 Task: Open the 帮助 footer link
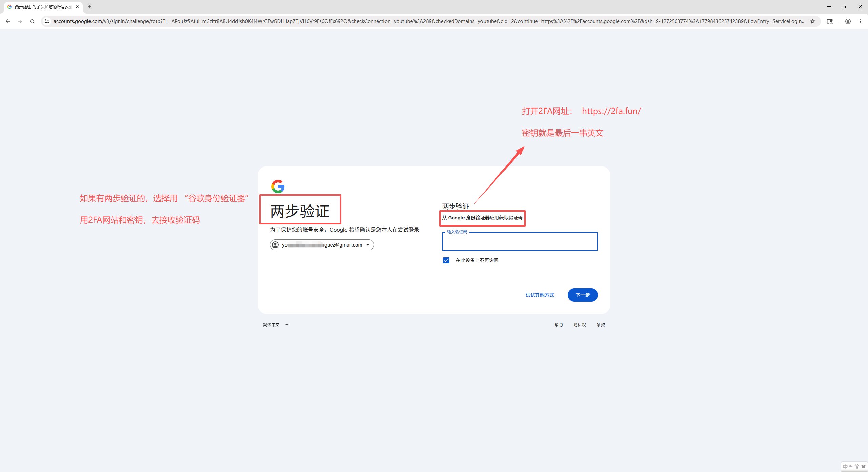point(558,325)
